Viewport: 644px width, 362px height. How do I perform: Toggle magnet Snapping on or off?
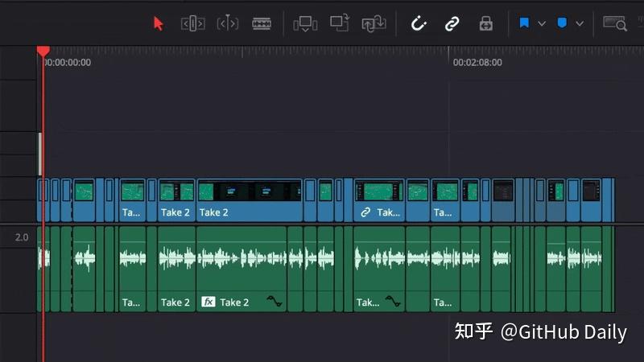(419, 23)
